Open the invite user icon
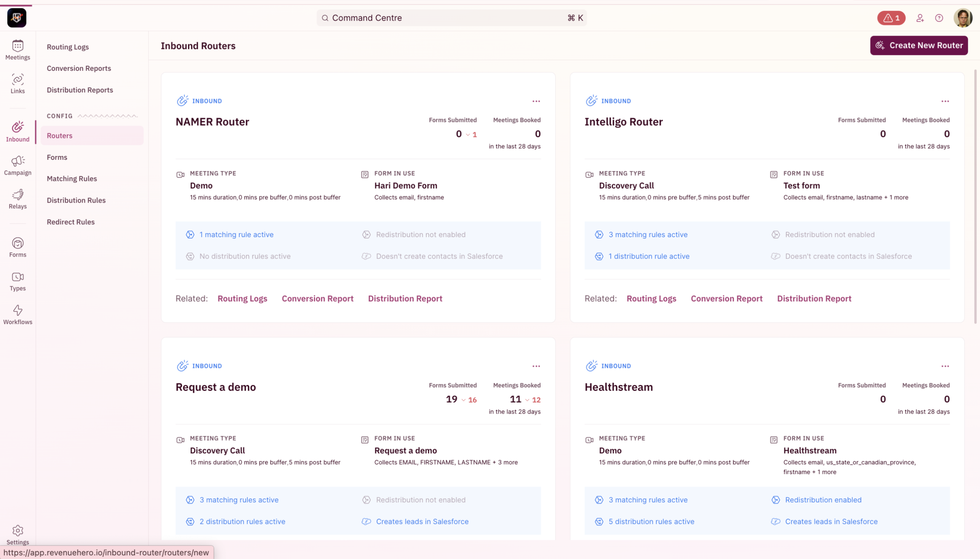Viewport: 980px width, 559px height. pyautogui.click(x=920, y=18)
